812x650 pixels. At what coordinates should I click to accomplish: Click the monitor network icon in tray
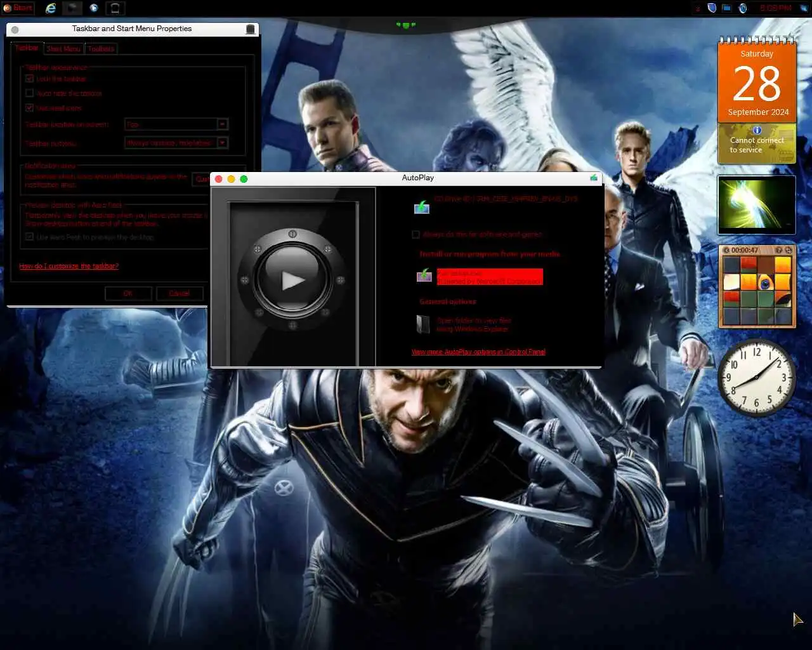[x=726, y=8]
